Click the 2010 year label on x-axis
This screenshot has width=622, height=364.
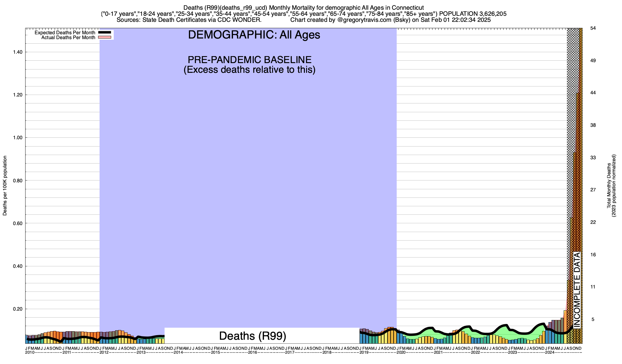pyautogui.click(x=30, y=352)
